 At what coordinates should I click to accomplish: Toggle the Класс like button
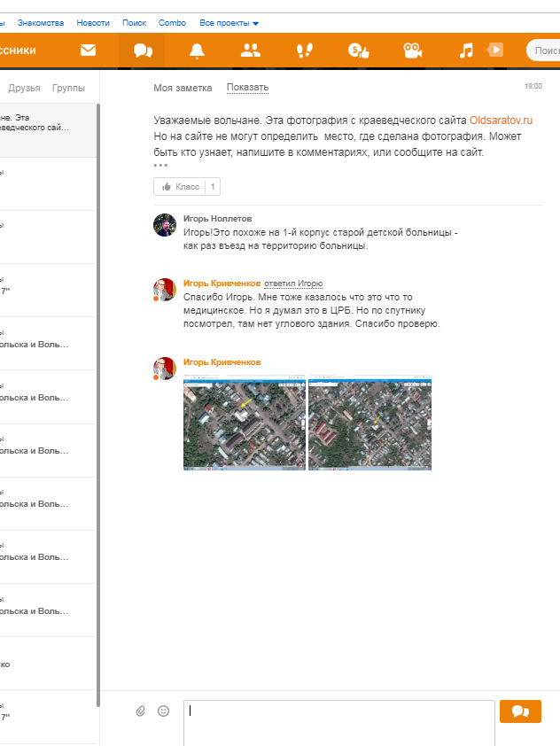click(x=180, y=187)
